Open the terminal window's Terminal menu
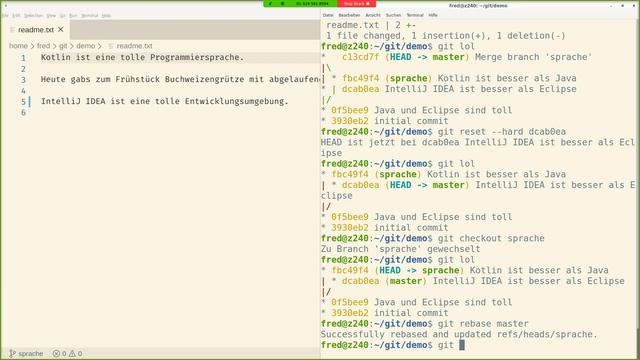 [x=415, y=15]
